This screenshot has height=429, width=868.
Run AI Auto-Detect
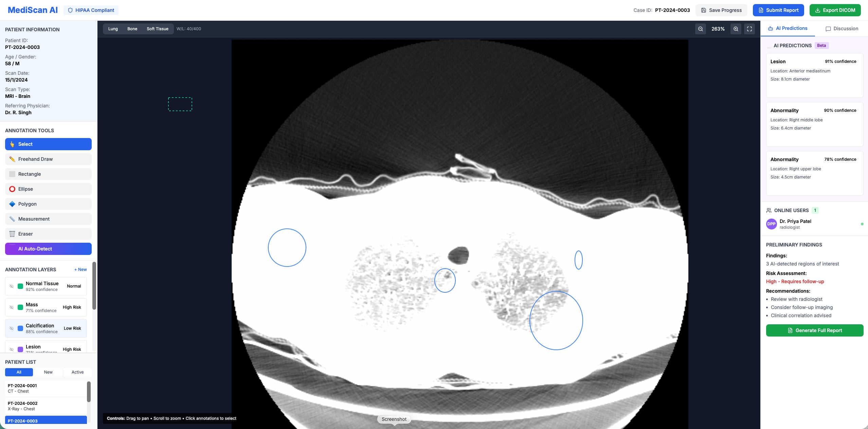click(x=48, y=248)
